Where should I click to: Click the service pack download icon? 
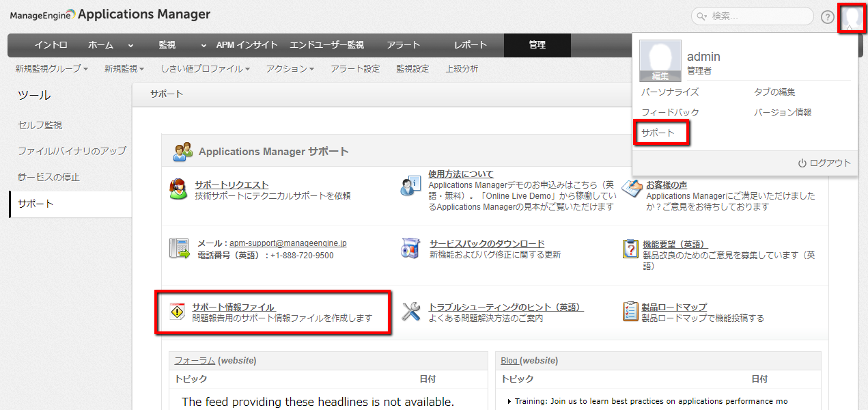tap(410, 248)
